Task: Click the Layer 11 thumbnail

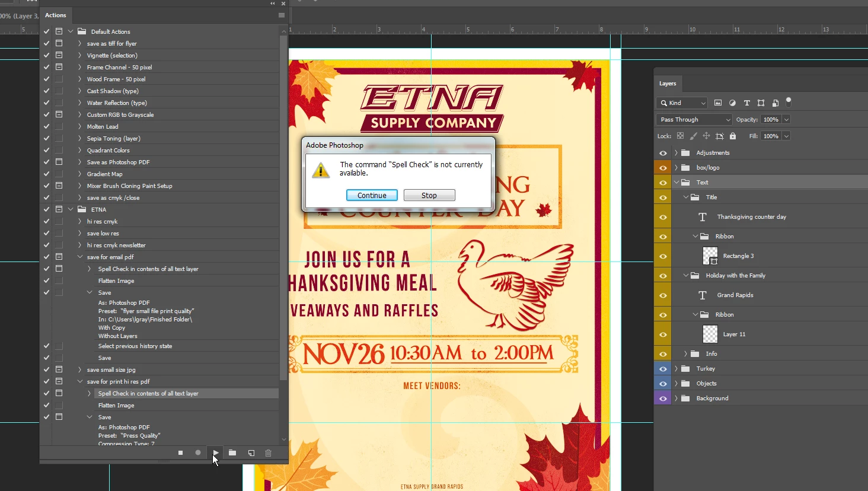Action: coord(710,334)
